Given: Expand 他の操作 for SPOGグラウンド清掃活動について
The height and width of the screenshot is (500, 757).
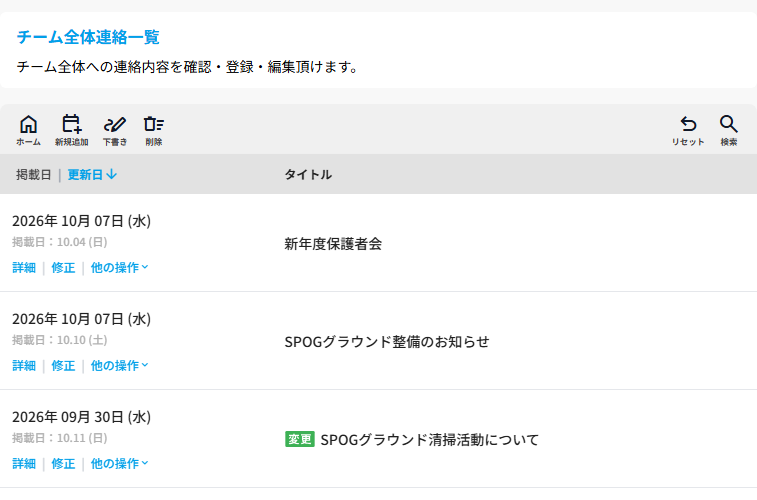Looking at the screenshot, I should tap(119, 463).
